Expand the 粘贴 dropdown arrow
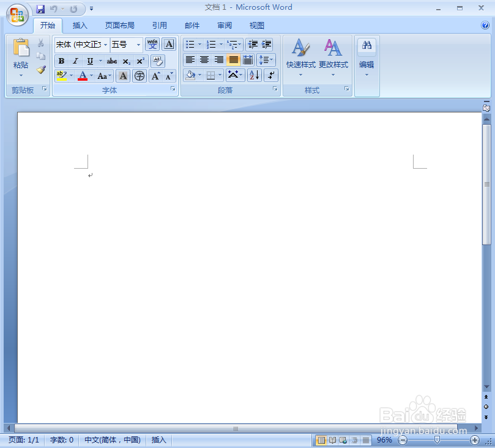Screen dimensions: 495x448 point(21,75)
